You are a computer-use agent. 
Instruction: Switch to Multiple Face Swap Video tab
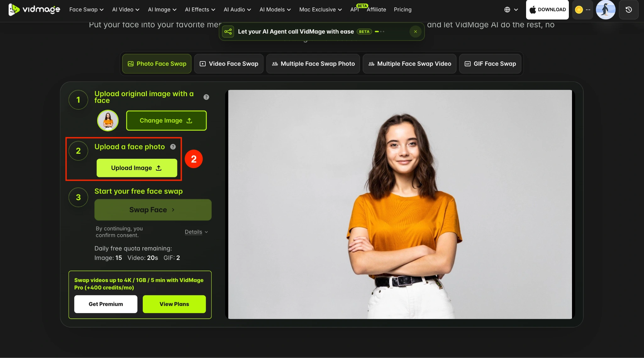(x=409, y=64)
